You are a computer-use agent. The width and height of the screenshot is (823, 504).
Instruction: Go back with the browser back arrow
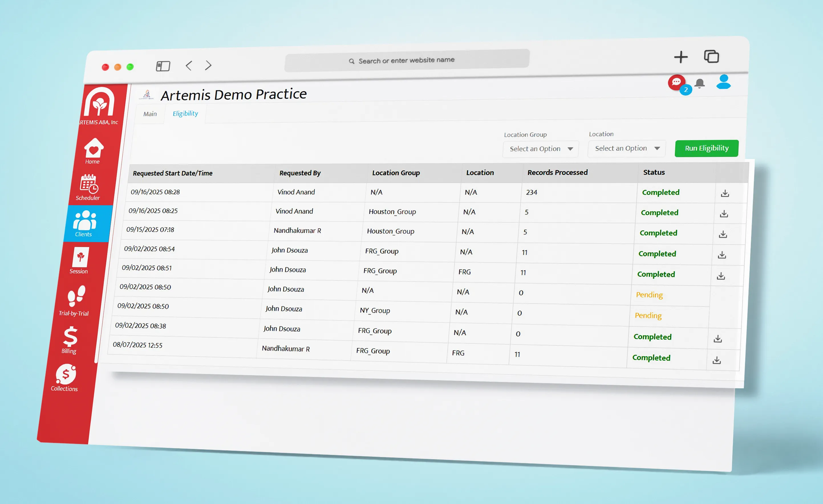189,66
